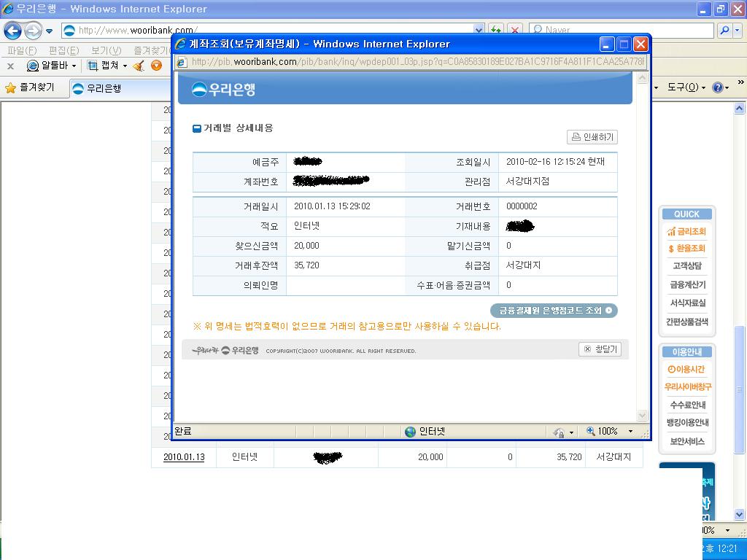Viewport: 747px width, 560px height.
Task: Click the 이용안내 header on the right sidebar
Action: pyautogui.click(x=687, y=352)
